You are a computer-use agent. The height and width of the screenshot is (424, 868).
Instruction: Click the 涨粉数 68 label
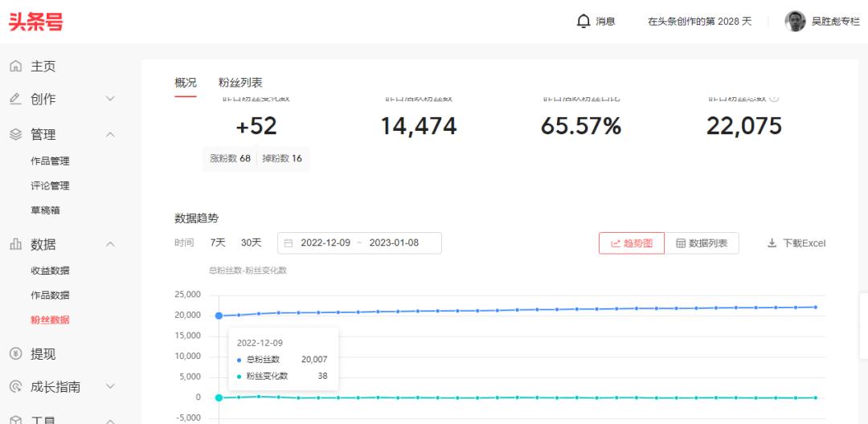point(231,159)
